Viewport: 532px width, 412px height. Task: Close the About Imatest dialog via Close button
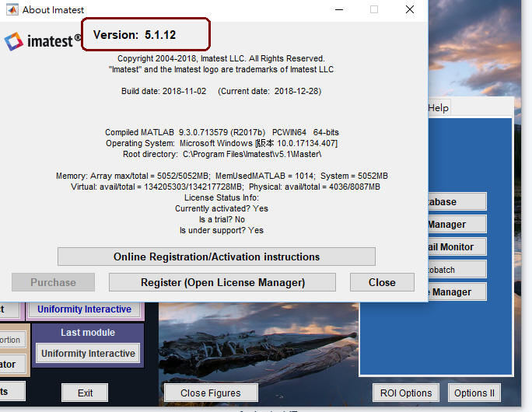click(382, 282)
